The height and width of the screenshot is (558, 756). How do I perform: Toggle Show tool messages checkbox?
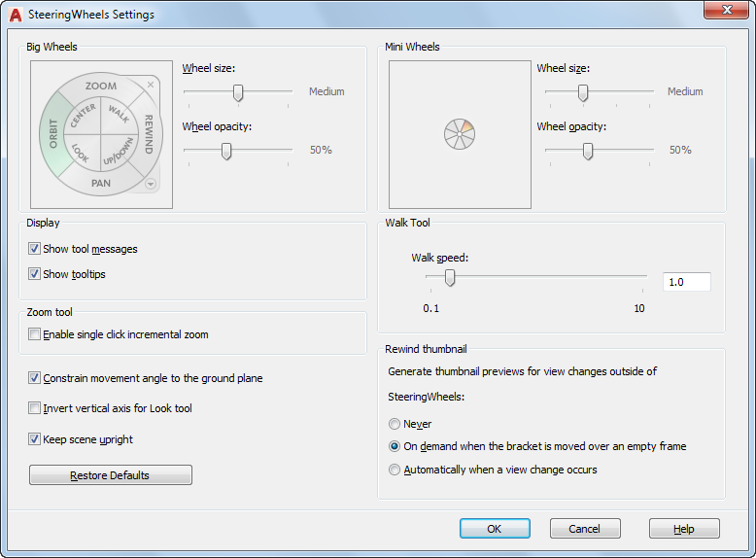pos(35,249)
